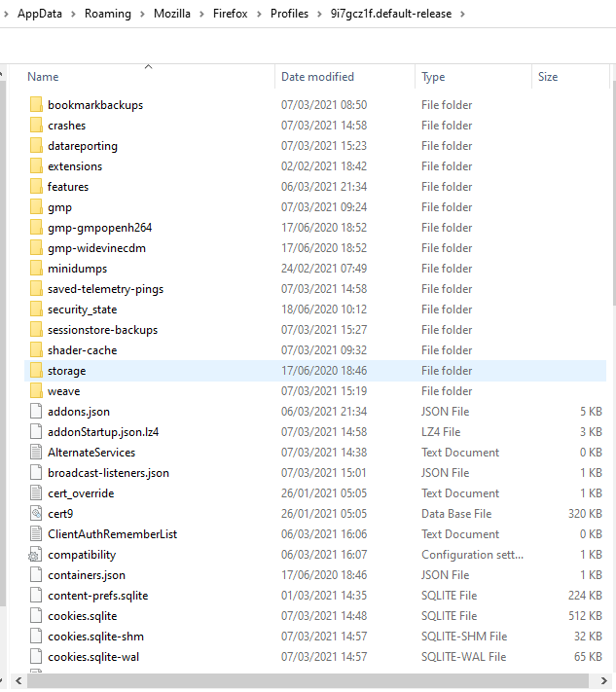
Task: Select the weave folder name
Action: coord(64,391)
